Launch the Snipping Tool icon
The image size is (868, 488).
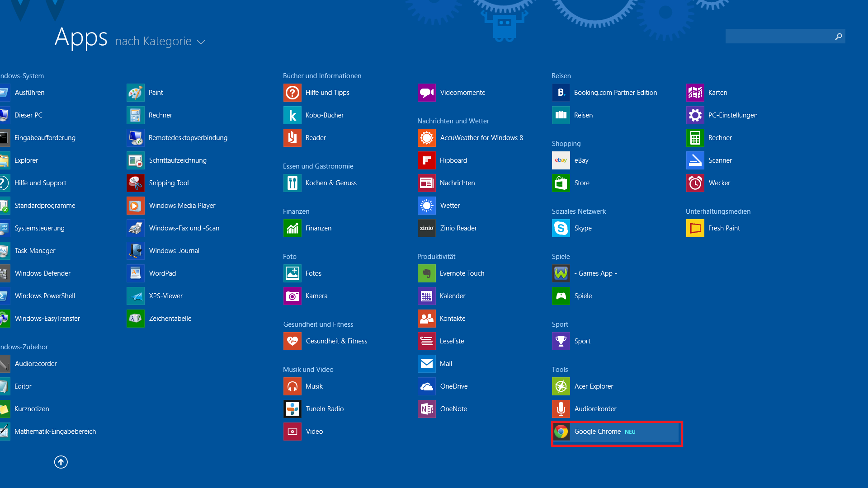click(136, 183)
